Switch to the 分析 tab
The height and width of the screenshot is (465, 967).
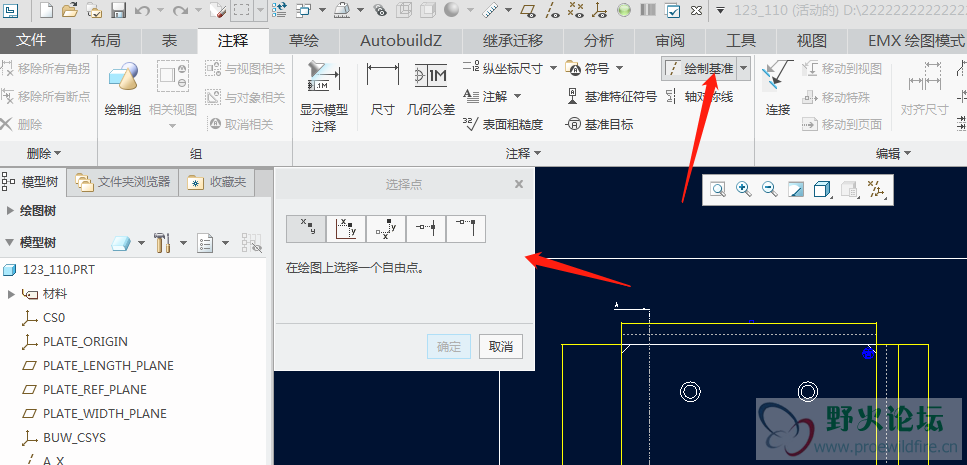click(599, 41)
